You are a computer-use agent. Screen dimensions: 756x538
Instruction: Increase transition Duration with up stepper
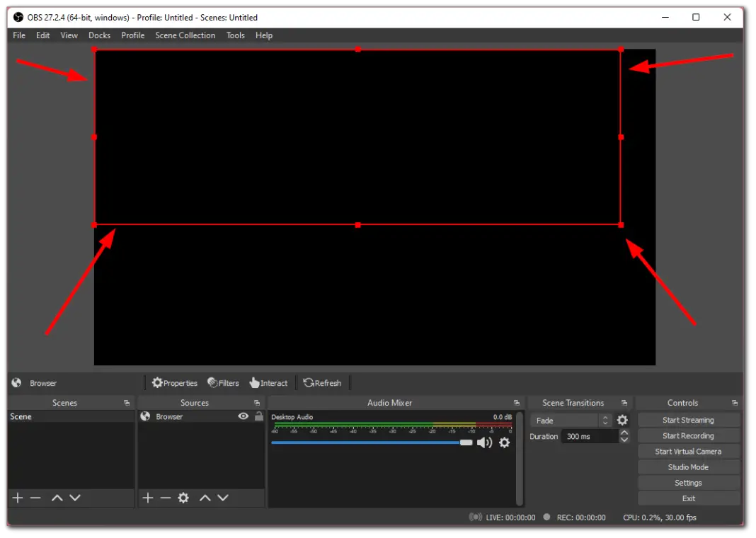(x=624, y=432)
